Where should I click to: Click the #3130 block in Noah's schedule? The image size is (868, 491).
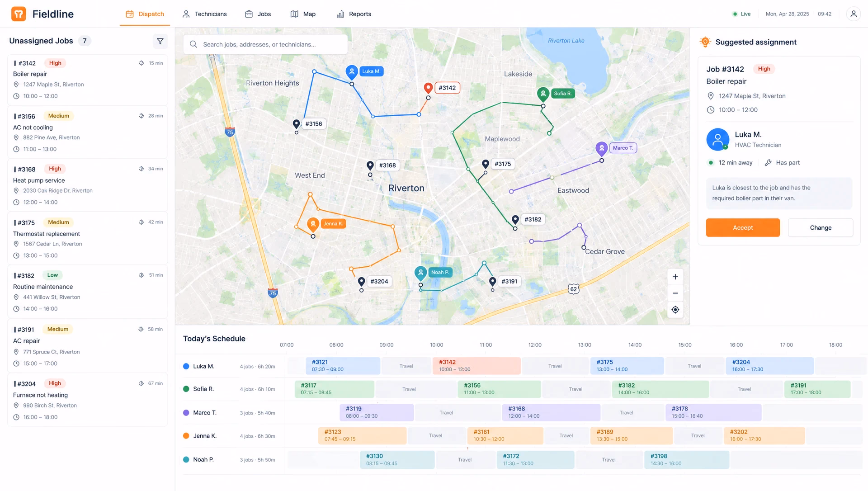397,460
